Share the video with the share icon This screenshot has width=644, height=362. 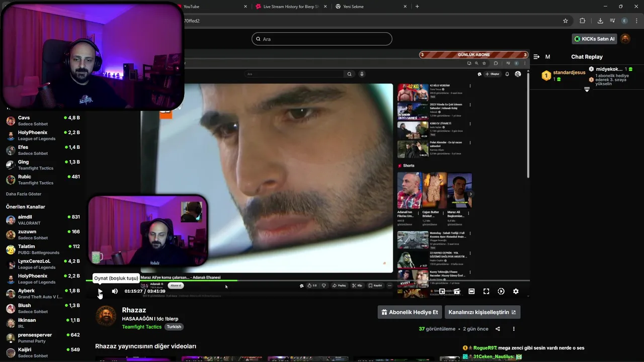click(498, 329)
